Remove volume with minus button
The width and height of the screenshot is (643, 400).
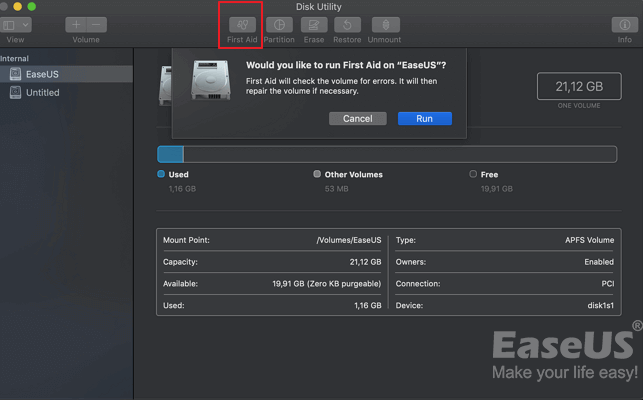[96, 24]
